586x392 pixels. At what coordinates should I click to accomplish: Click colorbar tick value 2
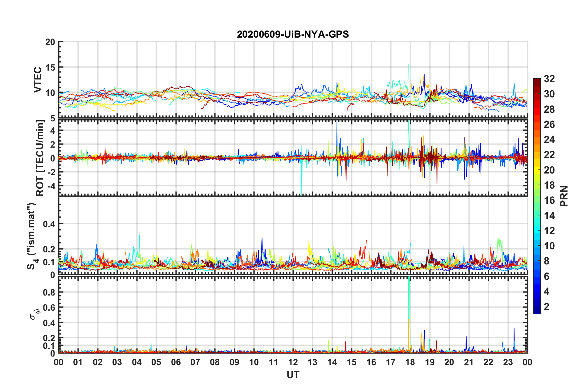click(x=547, y=307)
